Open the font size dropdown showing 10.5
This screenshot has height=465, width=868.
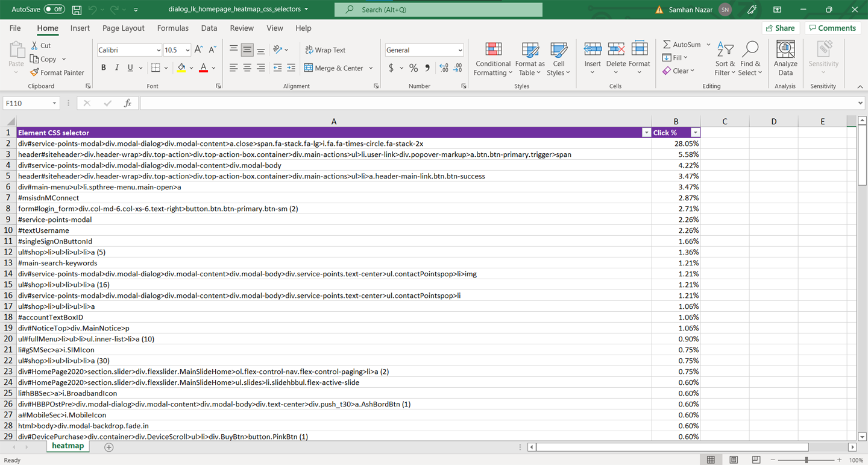[x=187, y=50]
